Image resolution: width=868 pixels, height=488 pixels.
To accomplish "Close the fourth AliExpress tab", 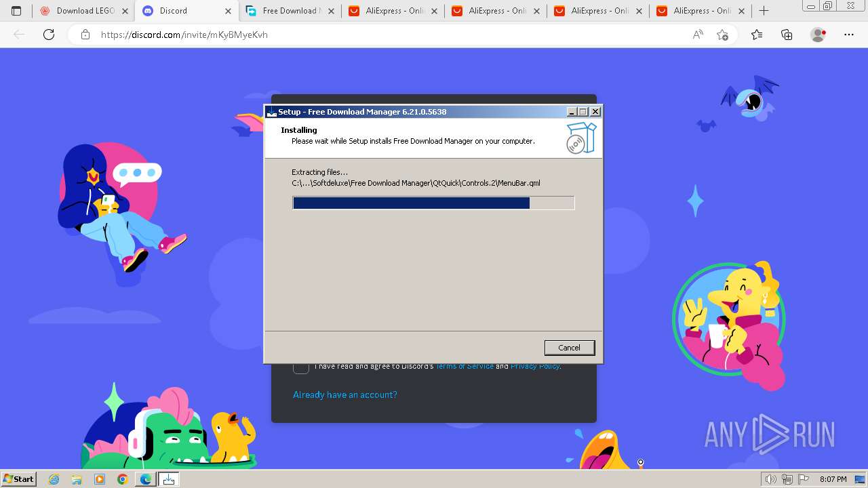I will (741, 11).
